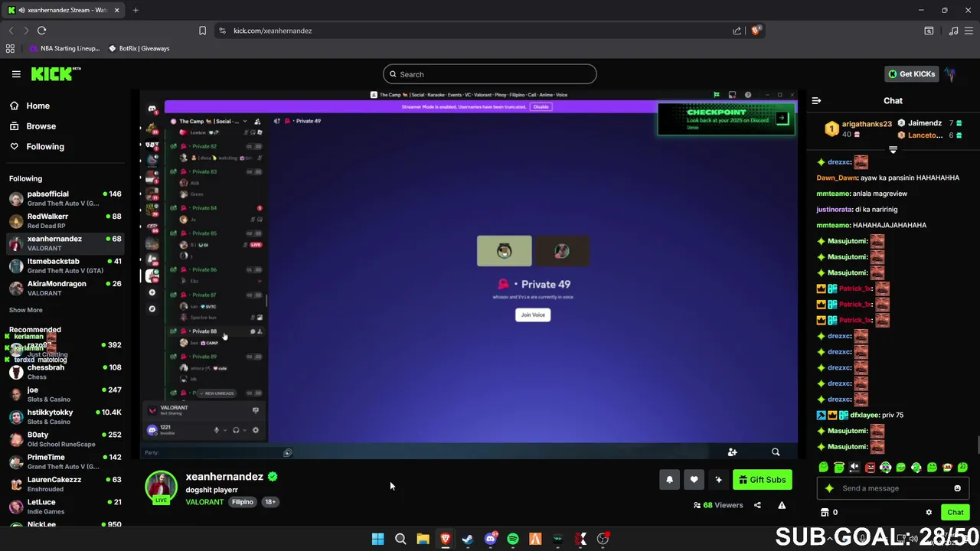The width and height of the screenshot is (980, 551).
Task: Open the PrimeTime recommended channel
Action: pyautogui.click(x=65, y=461)
